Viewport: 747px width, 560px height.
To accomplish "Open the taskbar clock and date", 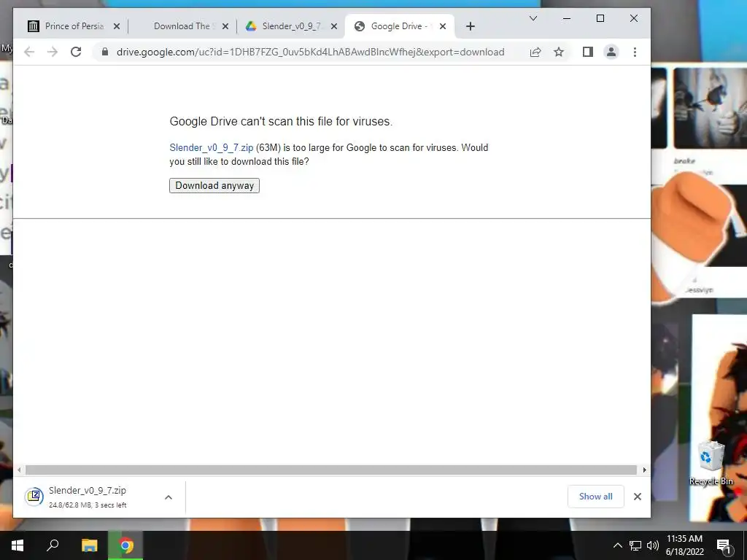I will pos(684,545).
